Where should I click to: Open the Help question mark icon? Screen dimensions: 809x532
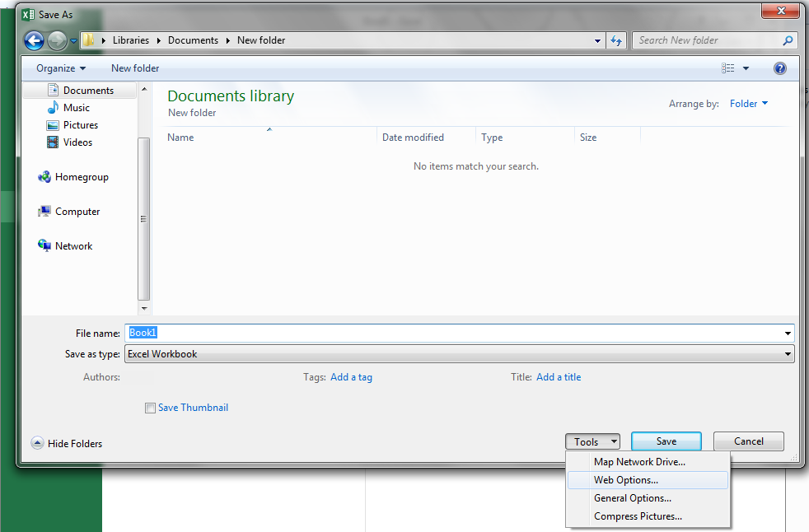779,68
